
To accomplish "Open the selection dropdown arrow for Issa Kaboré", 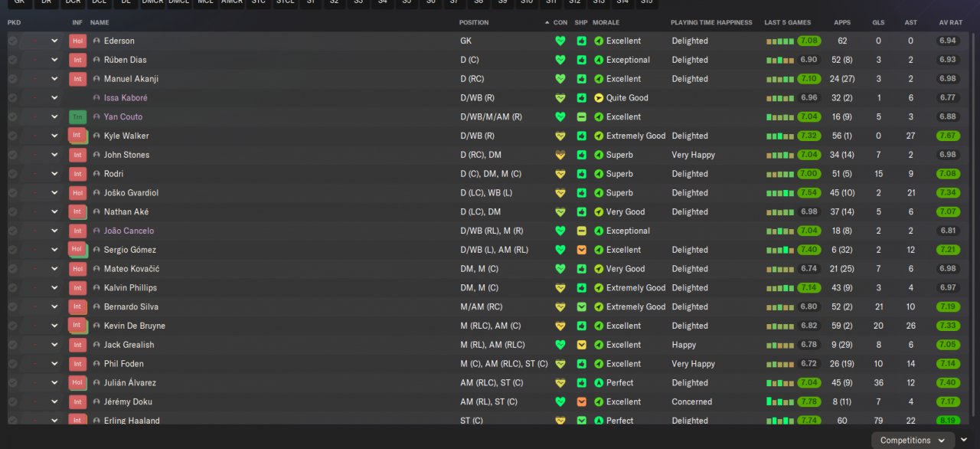I will click(x=54, y=98).
